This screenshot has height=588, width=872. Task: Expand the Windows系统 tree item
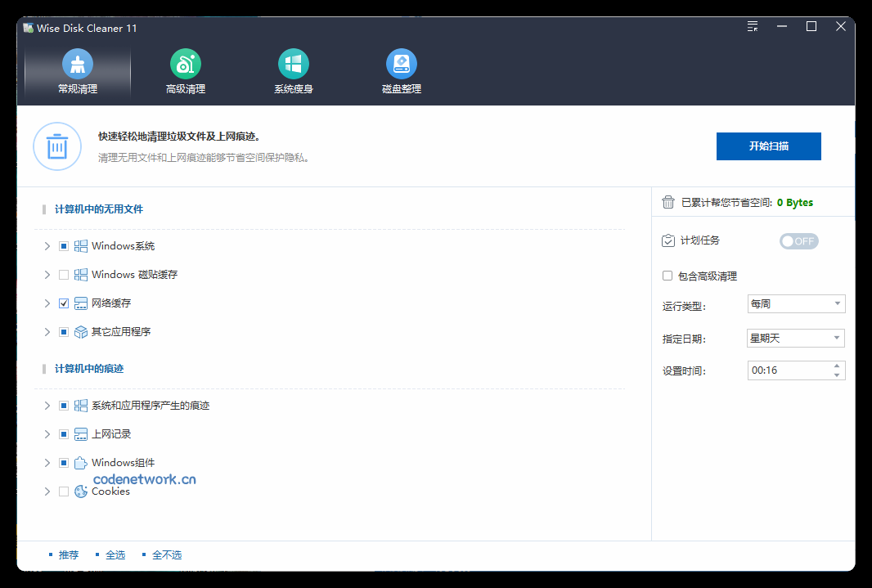tap(47, 245)
